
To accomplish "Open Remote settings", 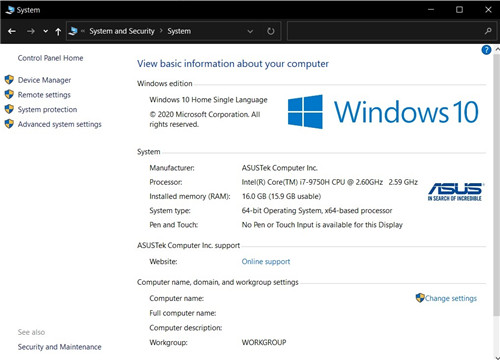I will click(44, 95).
